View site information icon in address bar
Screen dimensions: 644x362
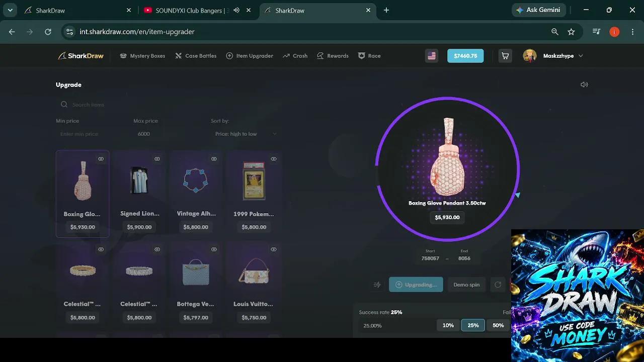pyautogui.click(x=70, y=32)
